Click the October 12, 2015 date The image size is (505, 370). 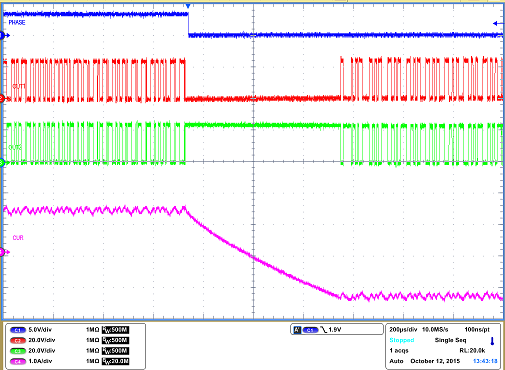435,361
